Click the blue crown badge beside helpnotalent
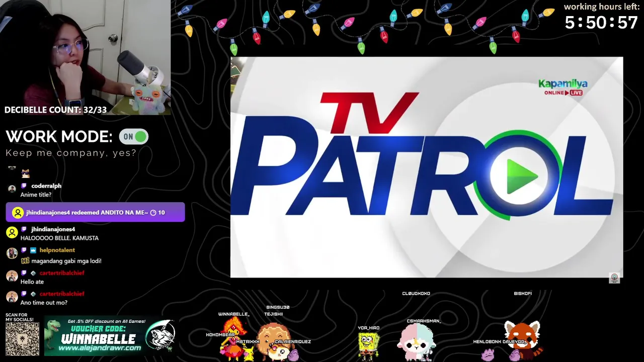The width and height of the screenshot is (644, 362). click(33, 250)
